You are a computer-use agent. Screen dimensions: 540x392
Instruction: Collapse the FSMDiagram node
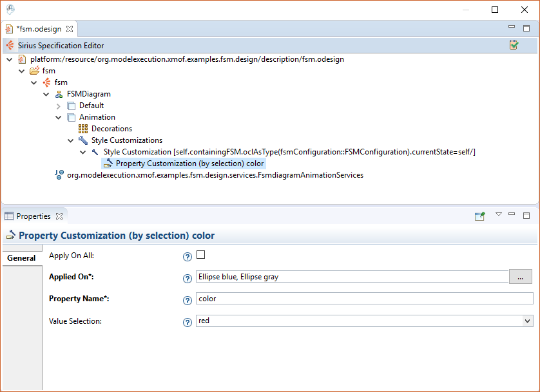point(46,95)
